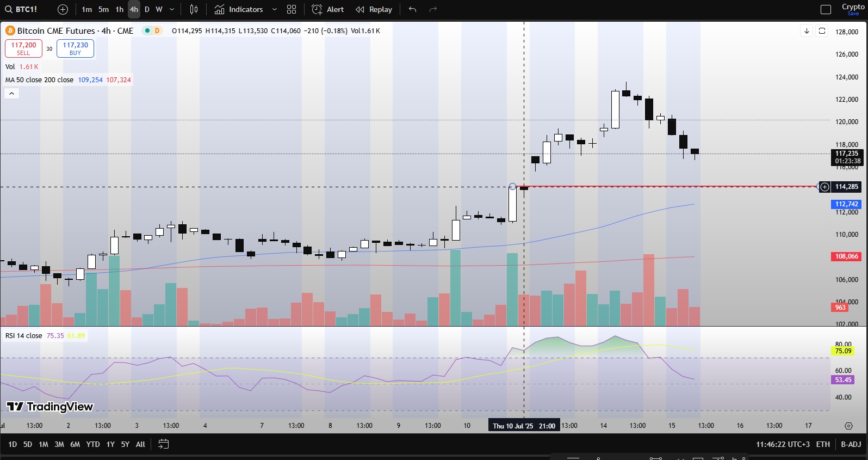Open time axis settings hexagon icon
Screen dimensions: 868x460
[848, 426]
